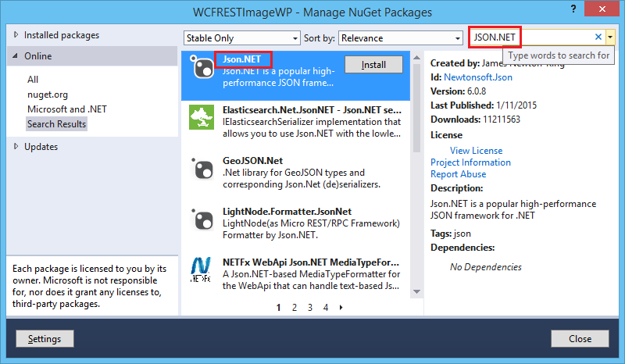The image size is (625, 364).
Task: Collapse the Online section
Action: 15,55
